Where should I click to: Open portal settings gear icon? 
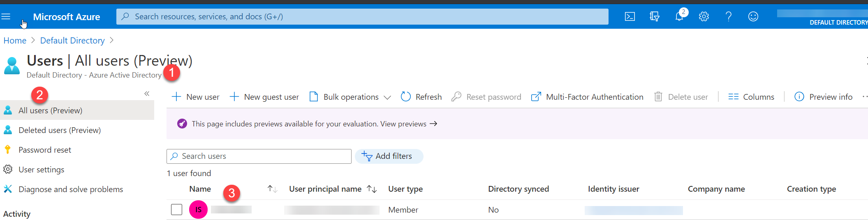tap(704, 16)
